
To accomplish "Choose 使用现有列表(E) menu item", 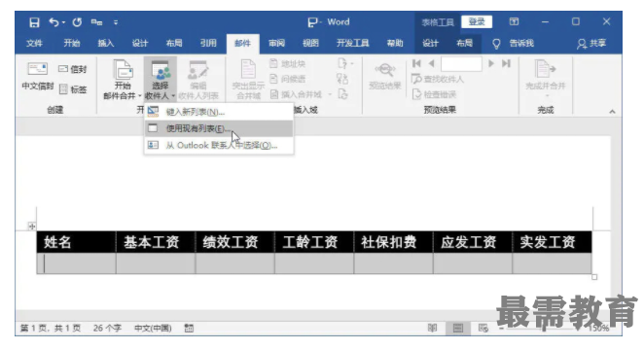I will [x=219, y=128].
